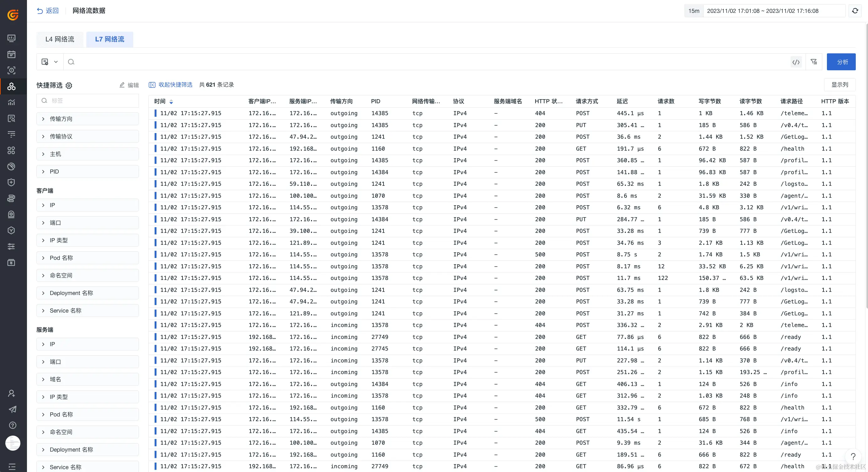
Task: Select the L7 网络流 tab
Action: click(x=109, y=39)
